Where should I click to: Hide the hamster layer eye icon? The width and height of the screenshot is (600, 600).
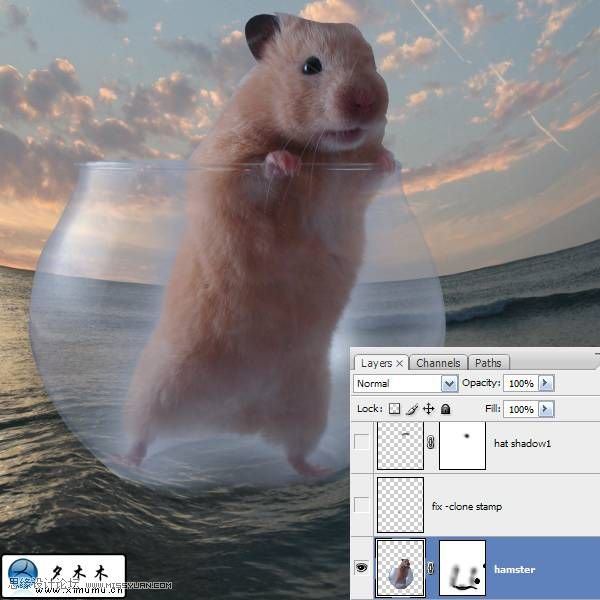(361, 567)
